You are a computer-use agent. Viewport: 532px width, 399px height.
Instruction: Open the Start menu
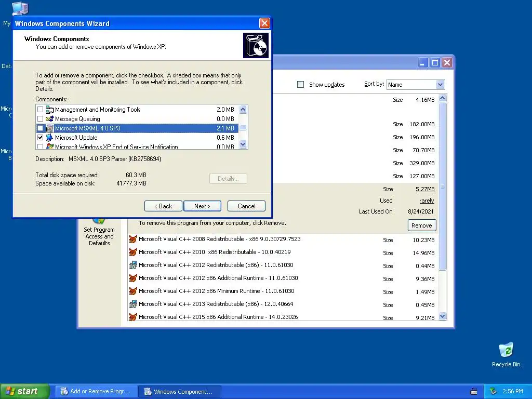pos(24,392)
